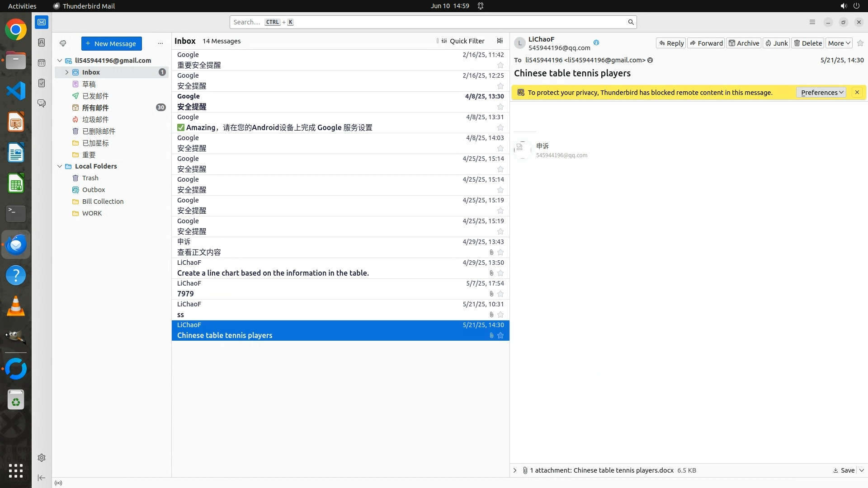
Task: Dismiss the remote content privacy banner
Action: tap(857, 92)
